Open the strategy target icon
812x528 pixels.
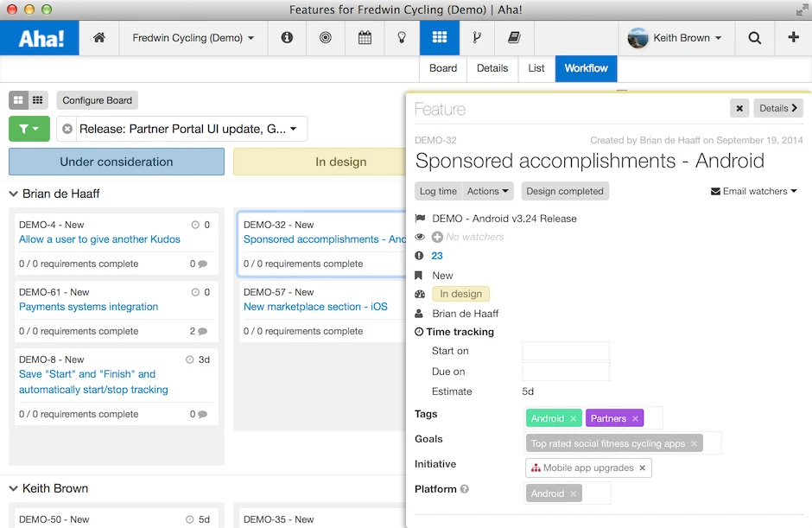(x=325, y=37)
